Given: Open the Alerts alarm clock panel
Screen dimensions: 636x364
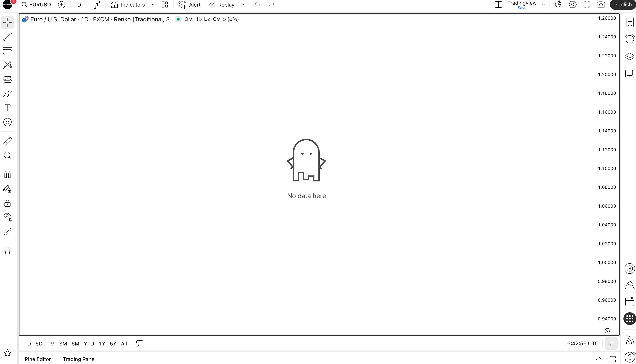Looking at the screenshot, I should pos(629,39).
